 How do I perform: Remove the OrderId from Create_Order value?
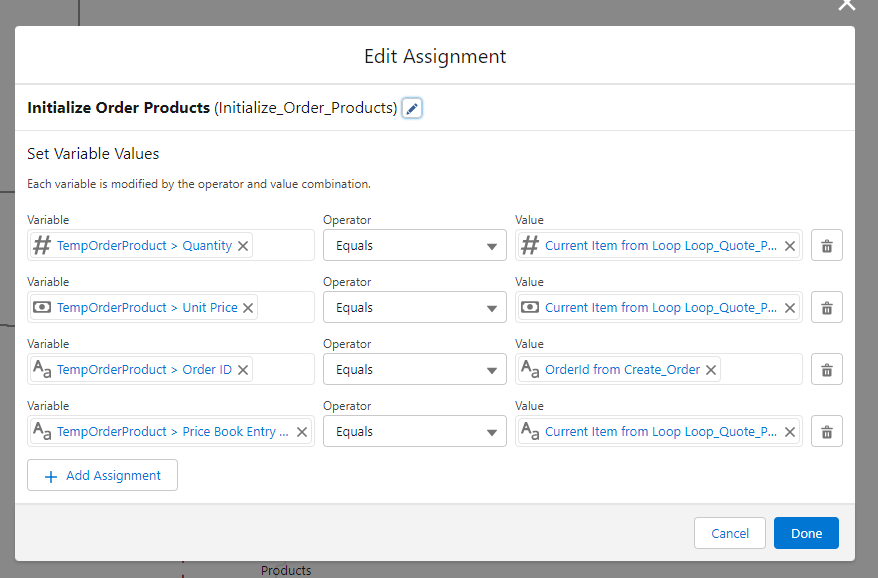pos(711,370)
